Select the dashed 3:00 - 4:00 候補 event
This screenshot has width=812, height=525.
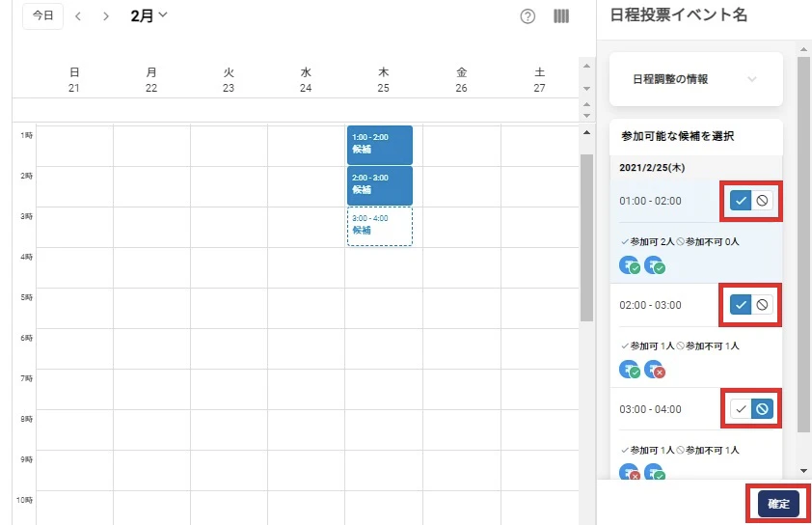(x=379, y=226)
